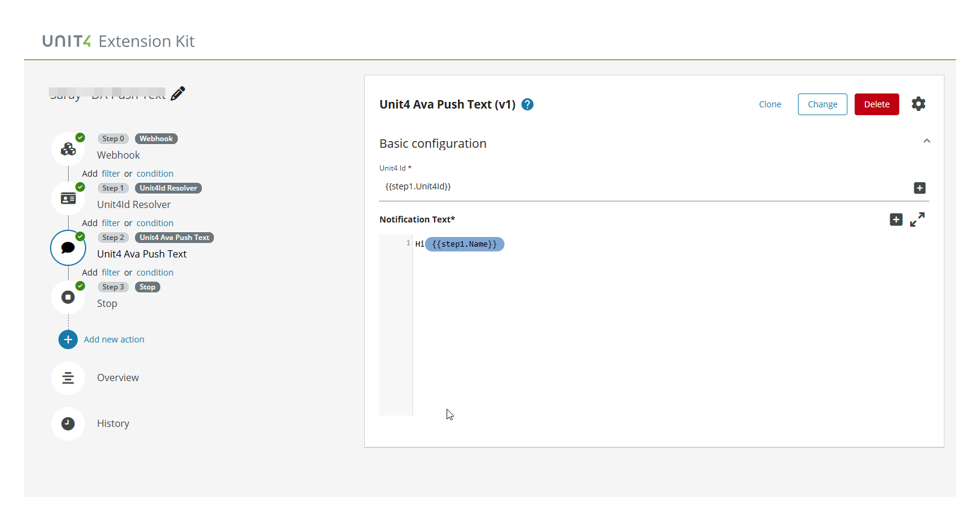Open the Overview section

[x=118, y=377]
